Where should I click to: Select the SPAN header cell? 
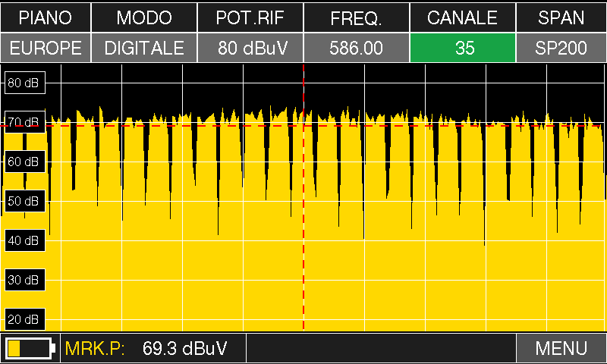(x=561, y=17)
